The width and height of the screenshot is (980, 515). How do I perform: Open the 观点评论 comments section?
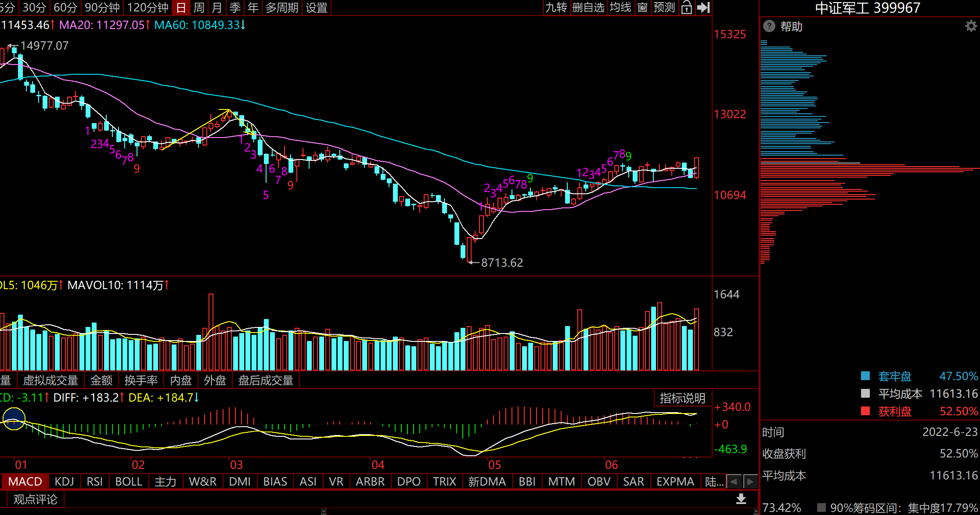[x=35, y=499]
